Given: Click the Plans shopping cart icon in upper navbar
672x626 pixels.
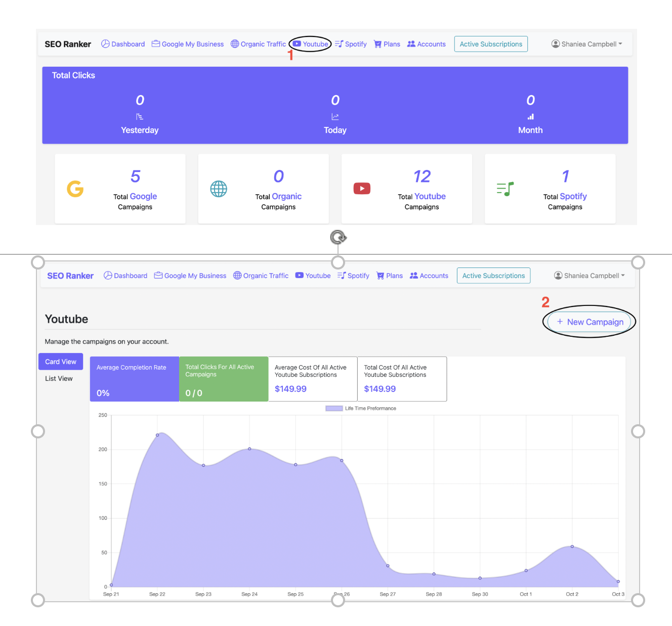Looking at the screenshot, I should pyautogui.click(x=377, y=44).
